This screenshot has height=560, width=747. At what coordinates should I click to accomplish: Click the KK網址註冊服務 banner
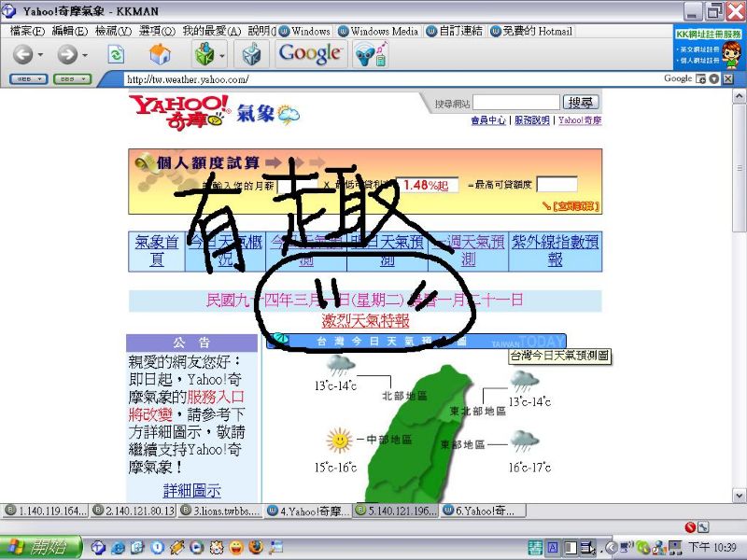click(x=709, y=48)
